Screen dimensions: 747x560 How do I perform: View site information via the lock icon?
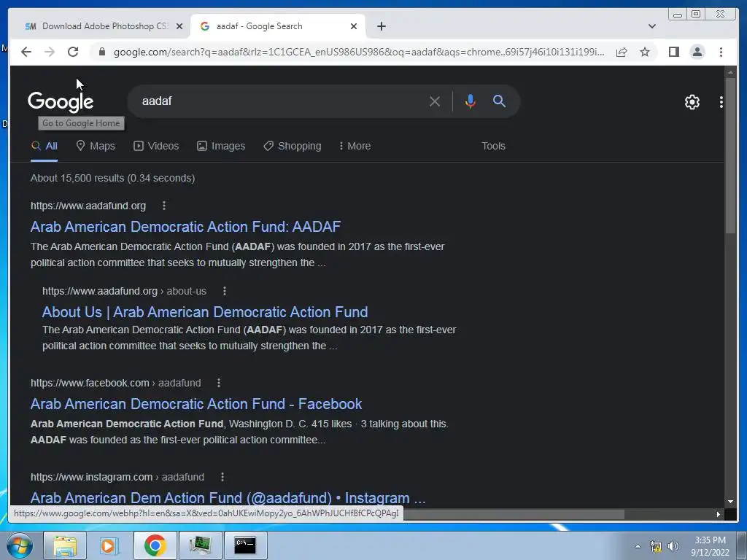pos(102,52)
